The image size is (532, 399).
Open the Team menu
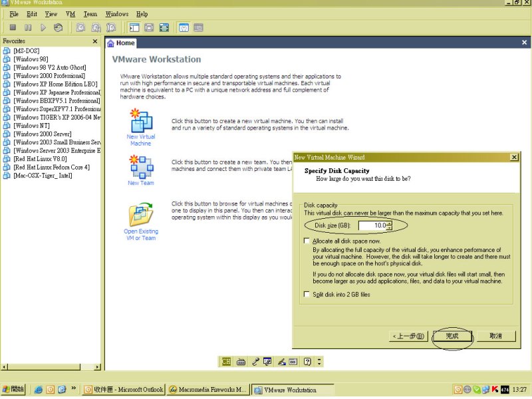click(90, 14)
